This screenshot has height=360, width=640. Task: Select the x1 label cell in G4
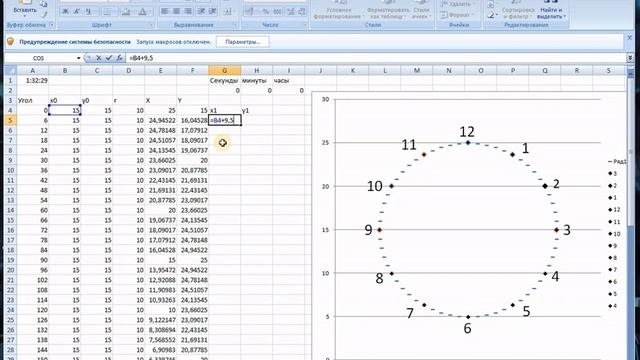(x=224, y=110)
